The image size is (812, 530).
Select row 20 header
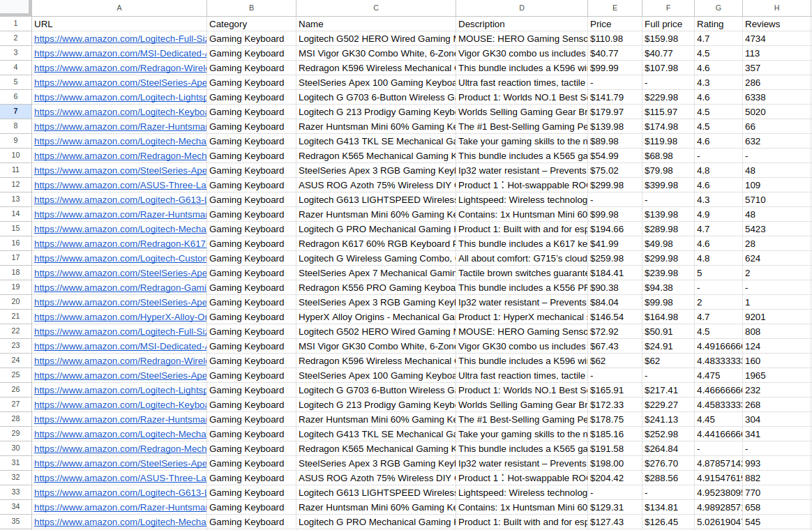click(x=15, y=302)
